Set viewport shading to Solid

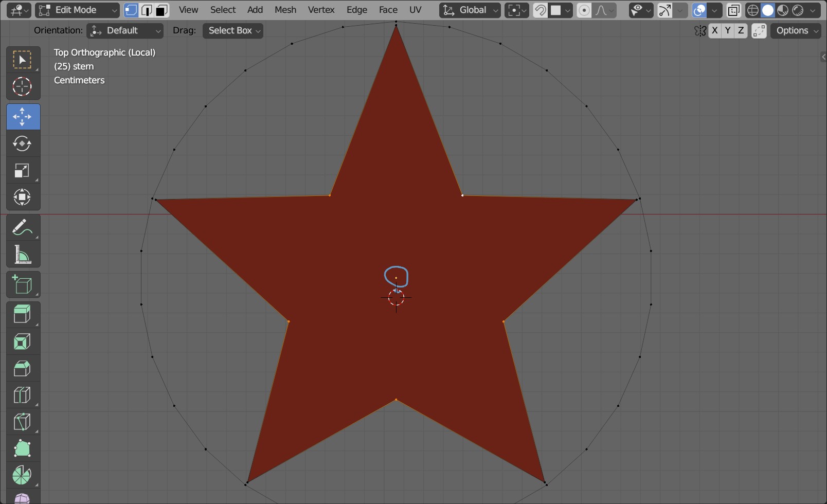click(768, 10)
